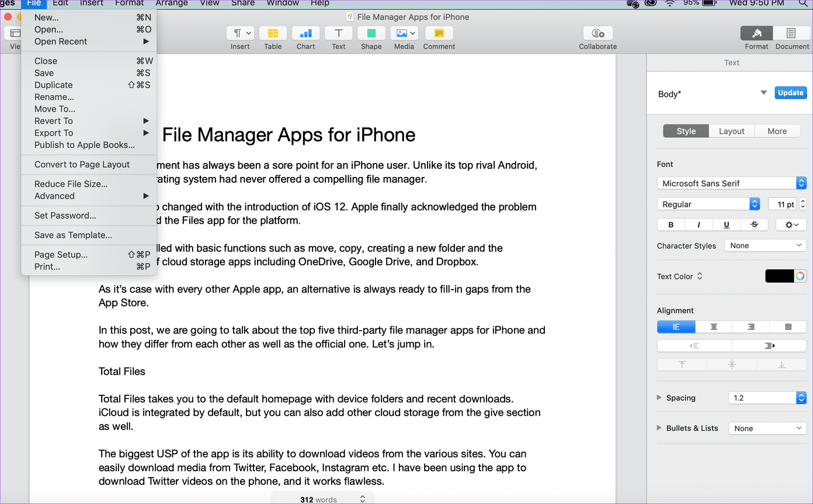Click the 11 pt font size field
The width and height of the screenshot is (813, 504).
783,204
